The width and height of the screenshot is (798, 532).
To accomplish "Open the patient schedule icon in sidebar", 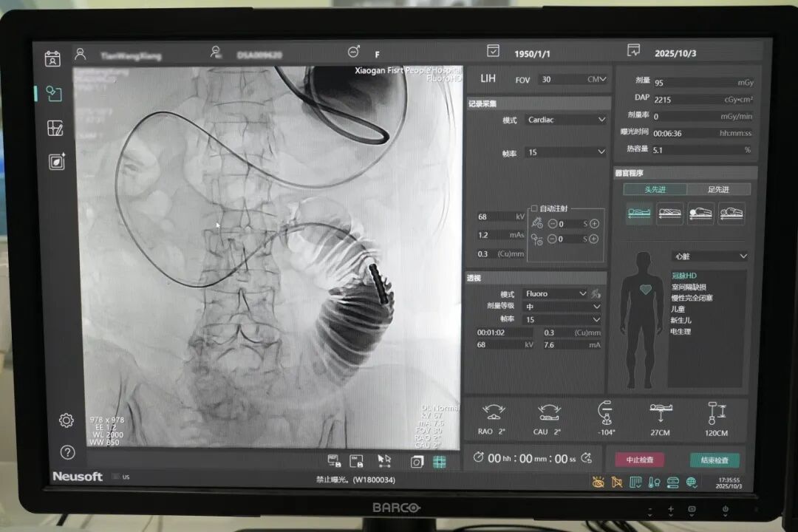I will point(52,59).
